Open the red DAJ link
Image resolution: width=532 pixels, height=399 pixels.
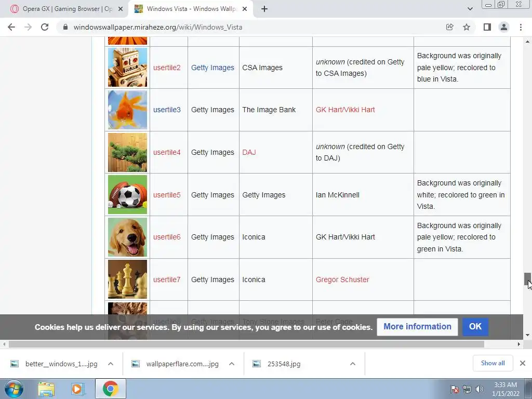click(249, 152)
